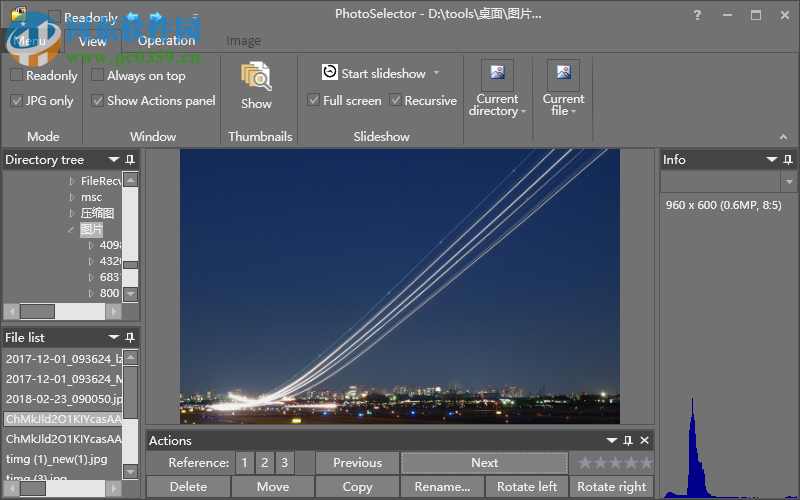Open the Current directory dropdown
Image resolution: width=800 pixels, height=500 pixels.
[x=523, y=111]
